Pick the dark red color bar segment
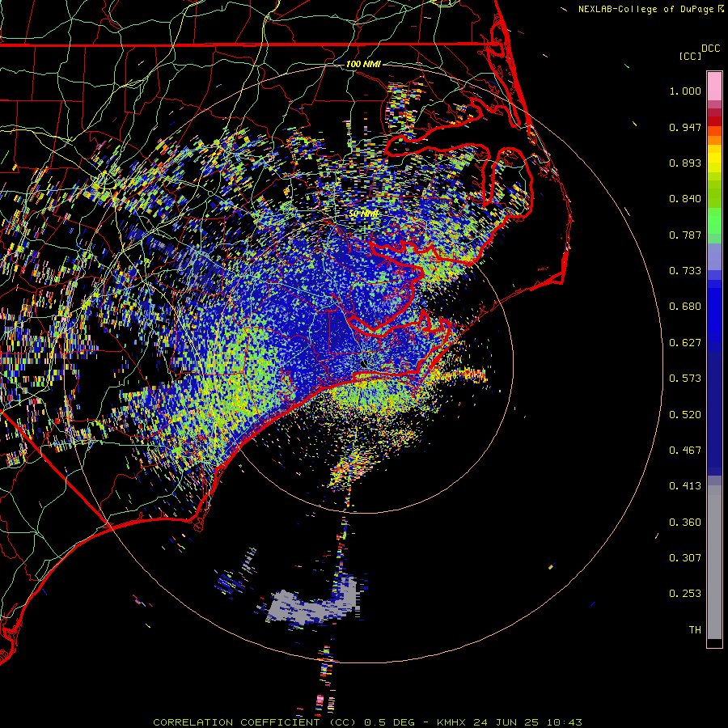This screenshot has height=728, width=728. coord(714,121)
